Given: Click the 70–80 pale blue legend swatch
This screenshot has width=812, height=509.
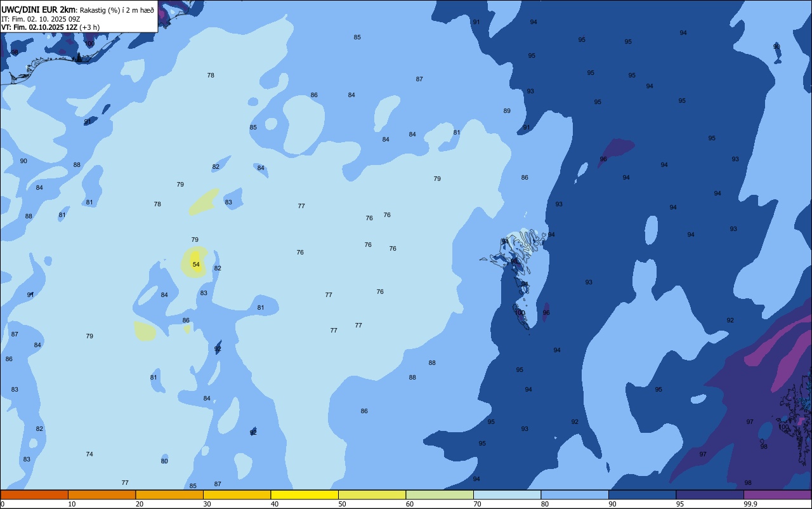Looking at the screenshot, I should pyautogui.click(x=507, y=494).
